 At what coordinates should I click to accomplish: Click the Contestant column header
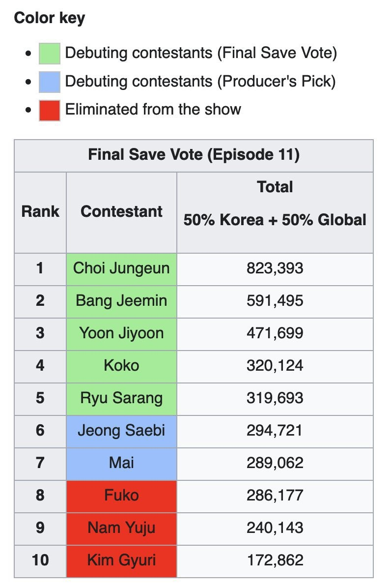tap(121, 212)
